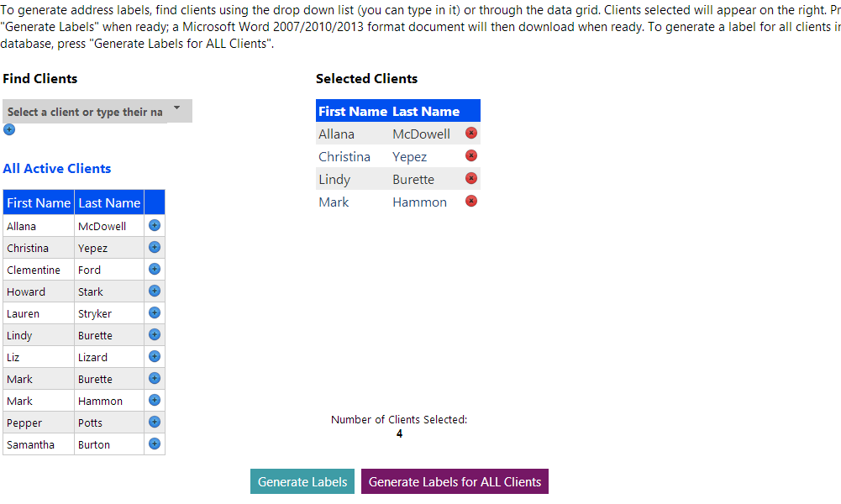This screenshot has width=841, height=504.
Task: Add Pepper Potts using the plus button
Action: [154, 422]
